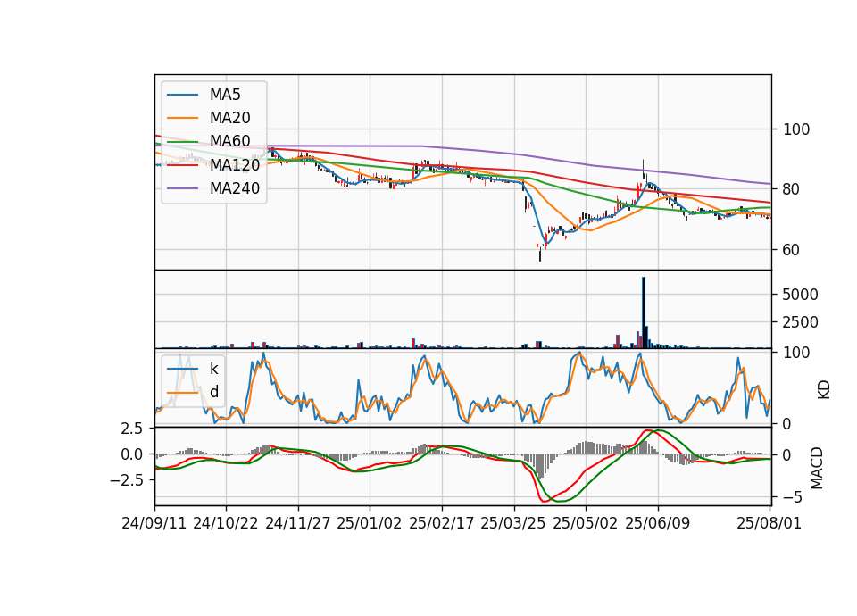Click the MA5 legend label
The image size is (857, 616).
(x=225, y=95)
